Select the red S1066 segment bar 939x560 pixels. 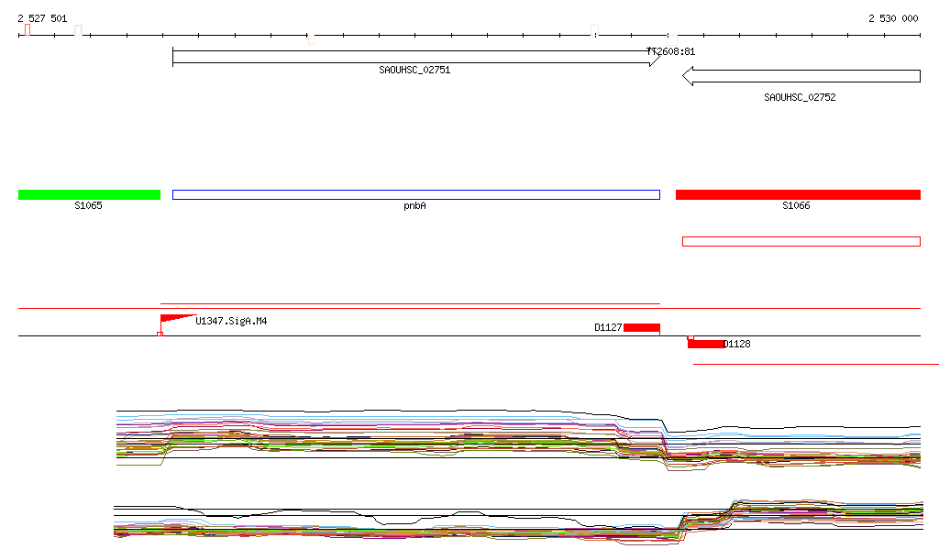click(x=798, y=194)
